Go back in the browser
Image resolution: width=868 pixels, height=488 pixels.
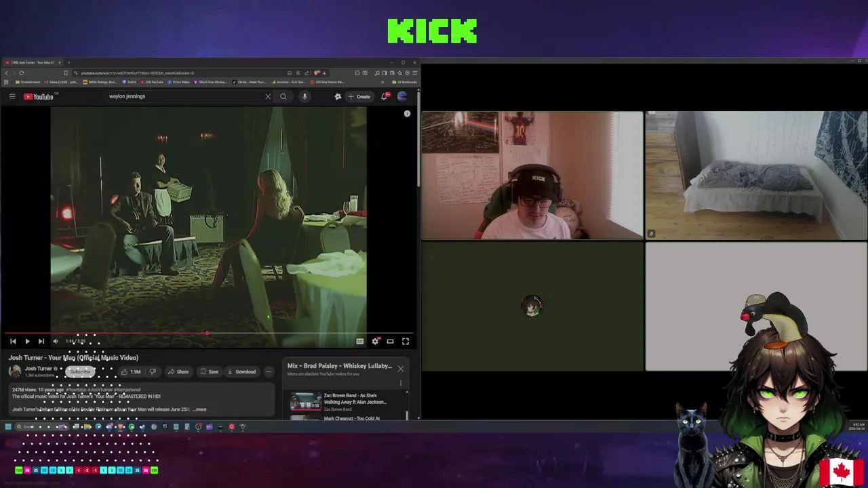click(x=6, y=73)
